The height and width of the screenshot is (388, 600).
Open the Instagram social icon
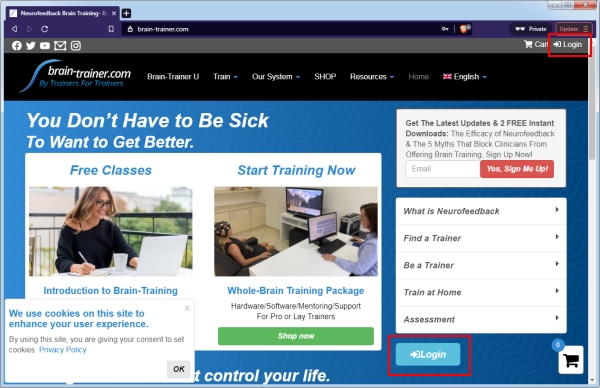click(x=76, y=46)
